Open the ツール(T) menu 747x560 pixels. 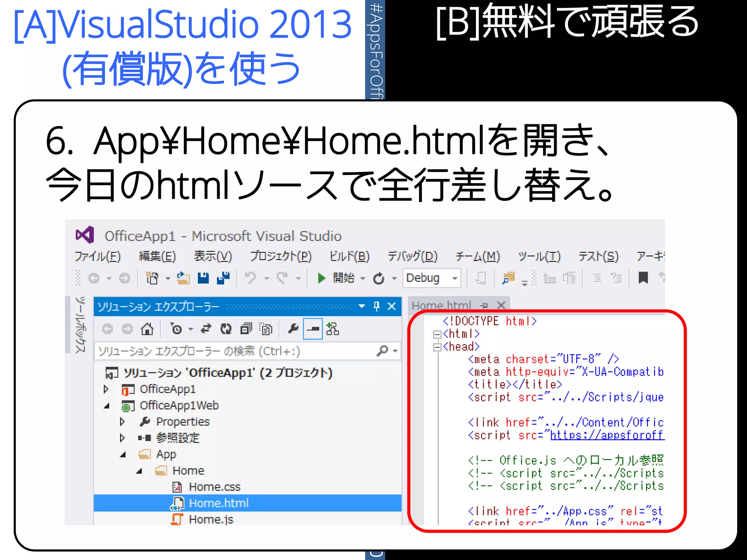coord(539,256)
